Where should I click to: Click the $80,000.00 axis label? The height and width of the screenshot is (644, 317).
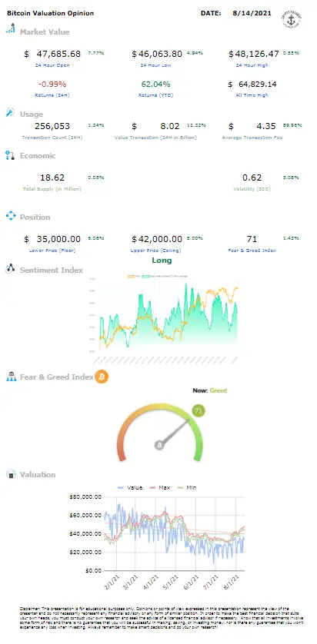tap(86, 496)
